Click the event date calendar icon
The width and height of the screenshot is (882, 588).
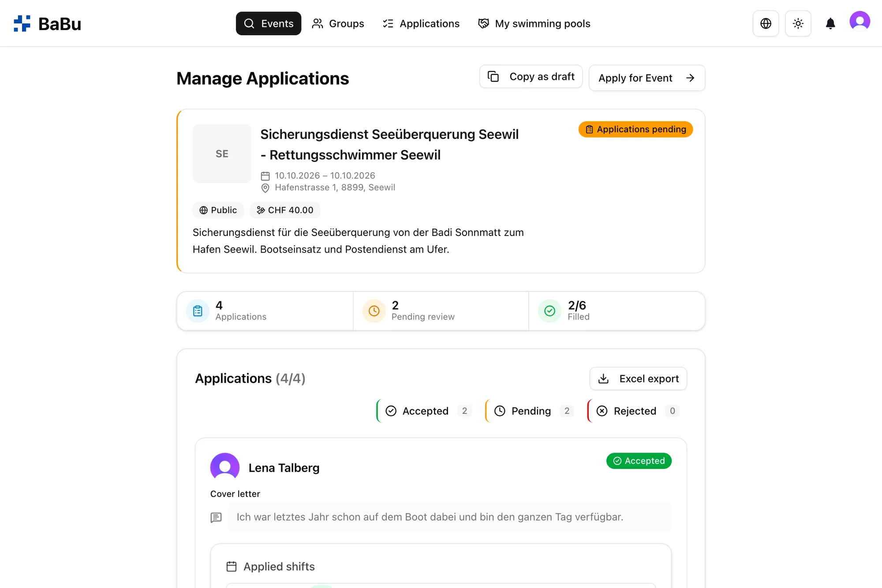click(265, 176)
